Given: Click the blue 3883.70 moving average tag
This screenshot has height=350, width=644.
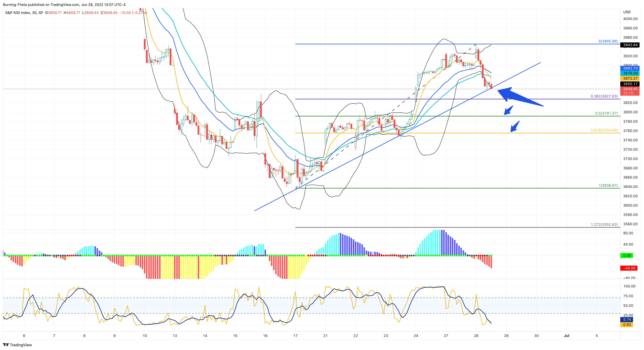Looking at the screenshot, I should 630,68.
